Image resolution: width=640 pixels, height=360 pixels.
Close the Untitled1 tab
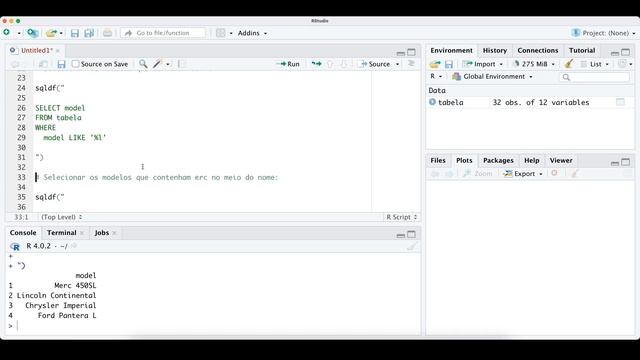58,51
